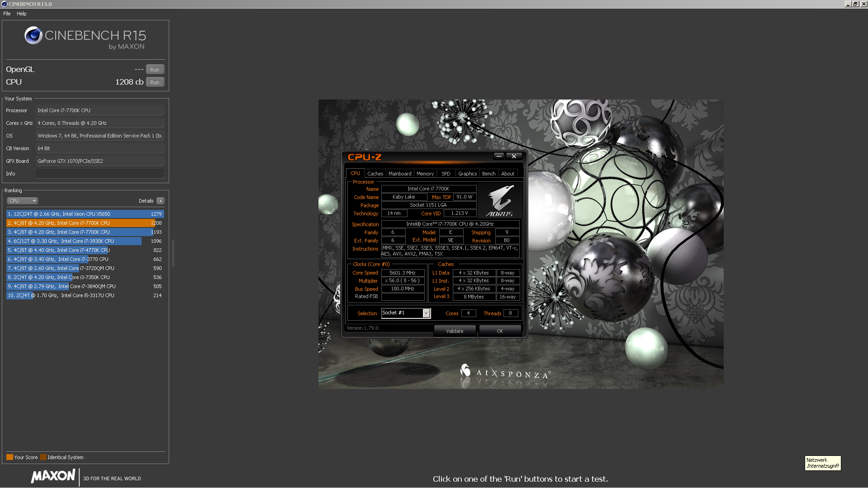The image size is (868, 488).
Task: Select ranking entry Core i7-3720QM CPU
Action: click(85, 268)
